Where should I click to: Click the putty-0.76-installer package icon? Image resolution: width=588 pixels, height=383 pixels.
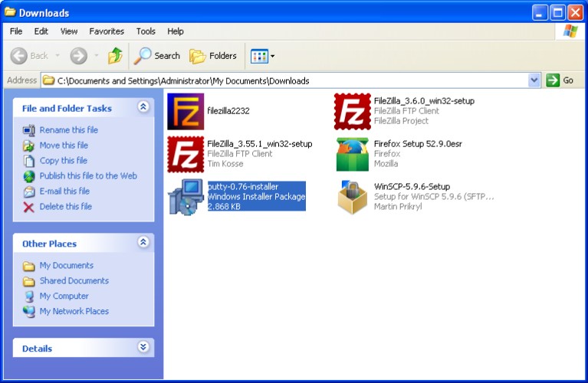pyautogui.click(x=186, y=197)
